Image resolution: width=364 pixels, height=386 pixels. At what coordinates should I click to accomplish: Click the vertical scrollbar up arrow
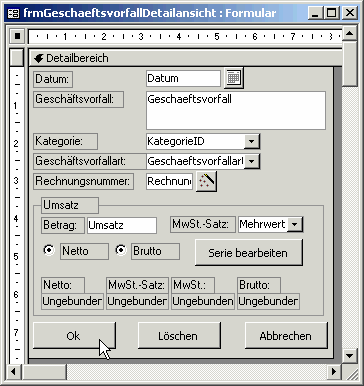tap(350, 34)
